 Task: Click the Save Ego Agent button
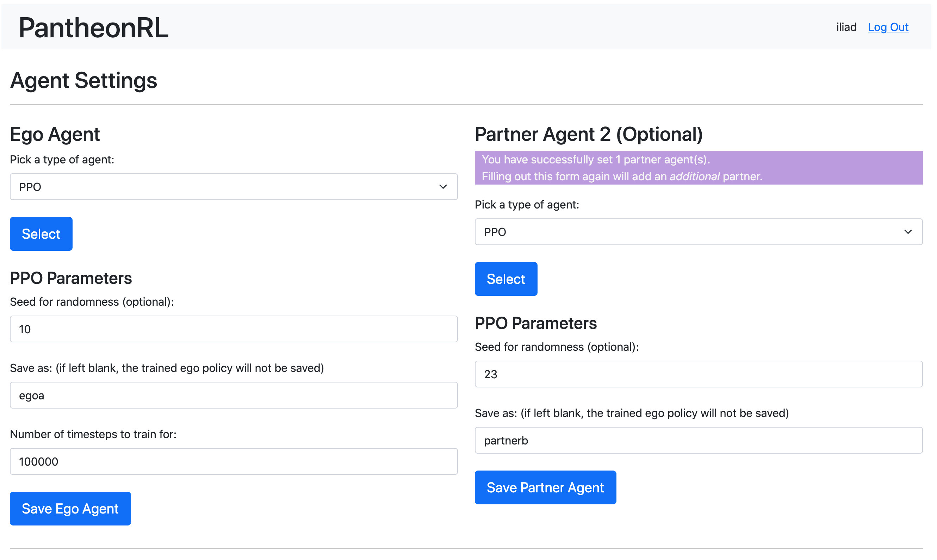tap(70, 509)
